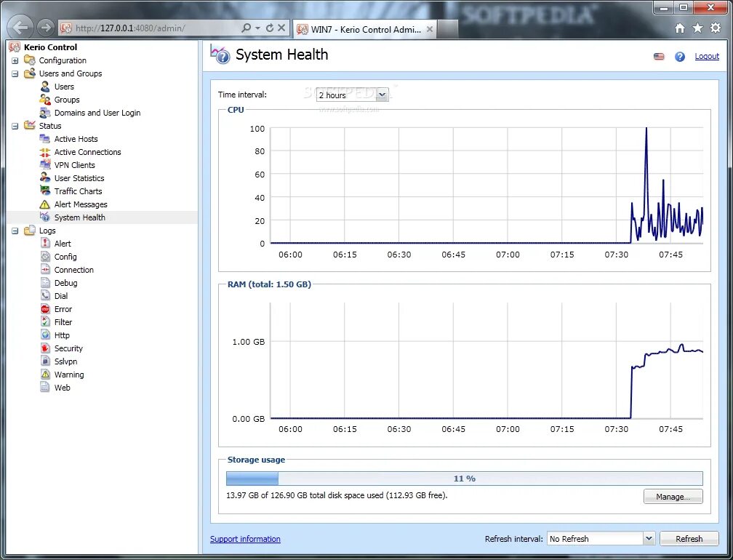Open the Refresh interval dropdown
Screen dimensions: 733x560
[x=649, y=538]
